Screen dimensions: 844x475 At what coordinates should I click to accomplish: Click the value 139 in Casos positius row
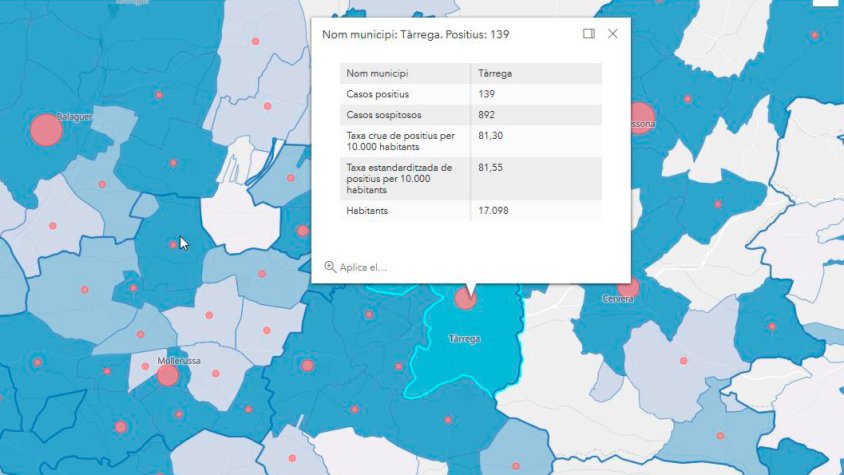[x=486, y=94]
